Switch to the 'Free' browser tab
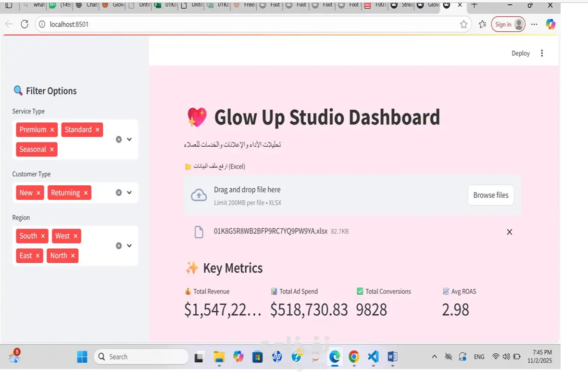This screenshot has width=588, height=372. point(244,5)
